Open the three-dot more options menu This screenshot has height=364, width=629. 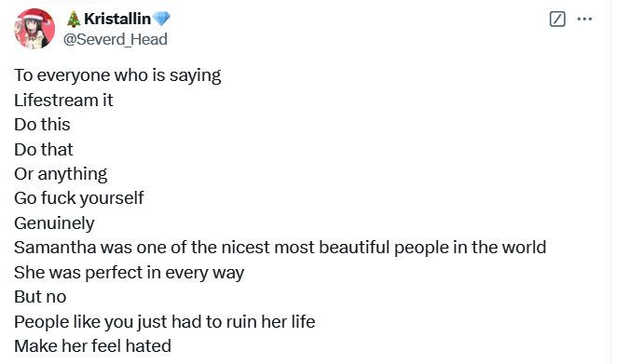(584, 19)
